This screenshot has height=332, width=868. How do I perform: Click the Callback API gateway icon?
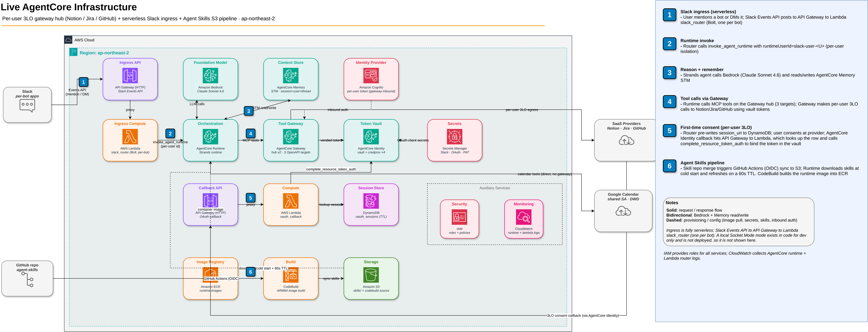[x=210, y=201]
